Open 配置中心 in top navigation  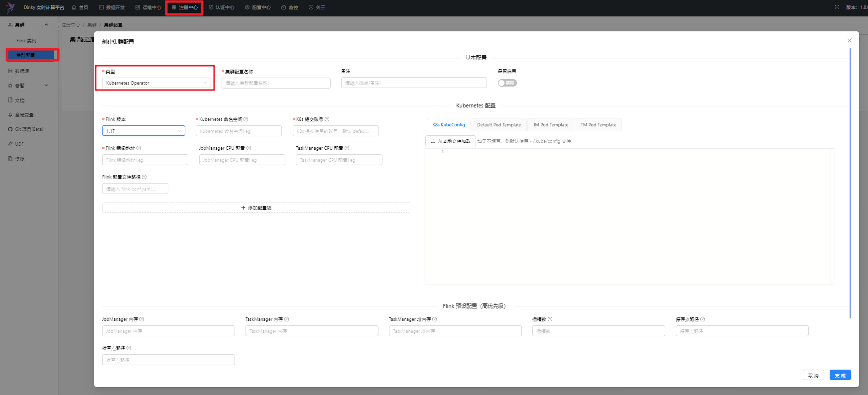pos(258,7)
